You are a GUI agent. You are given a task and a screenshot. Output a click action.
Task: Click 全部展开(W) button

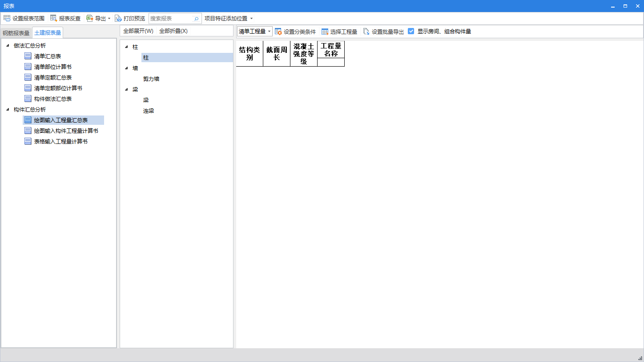pos(138,31)
